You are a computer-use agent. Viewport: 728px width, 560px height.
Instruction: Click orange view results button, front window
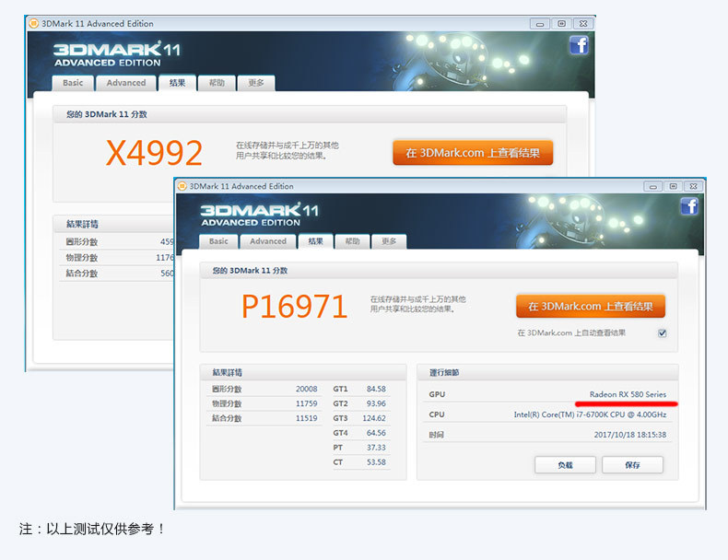pos(591,306)
